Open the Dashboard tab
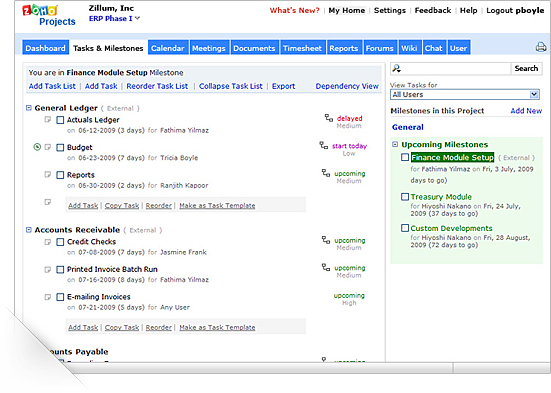Image resolution: width=551 pixels, height=393 pixels. click(x=45, y=48)
